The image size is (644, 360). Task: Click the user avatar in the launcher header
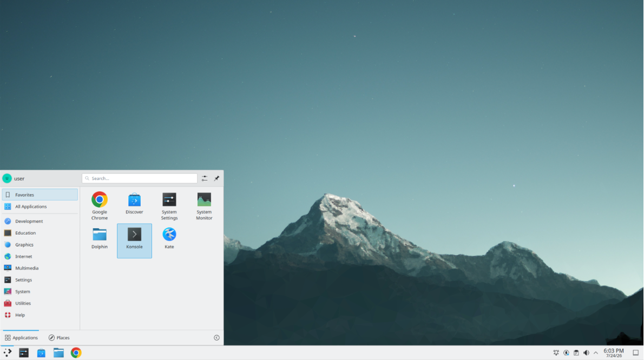tap(7, 178)
